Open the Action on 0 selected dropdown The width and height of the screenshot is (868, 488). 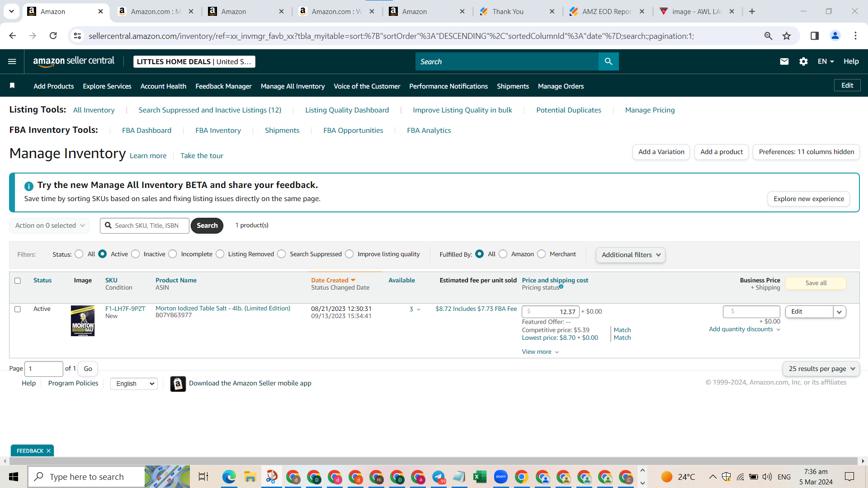click(x=49, y=225)
